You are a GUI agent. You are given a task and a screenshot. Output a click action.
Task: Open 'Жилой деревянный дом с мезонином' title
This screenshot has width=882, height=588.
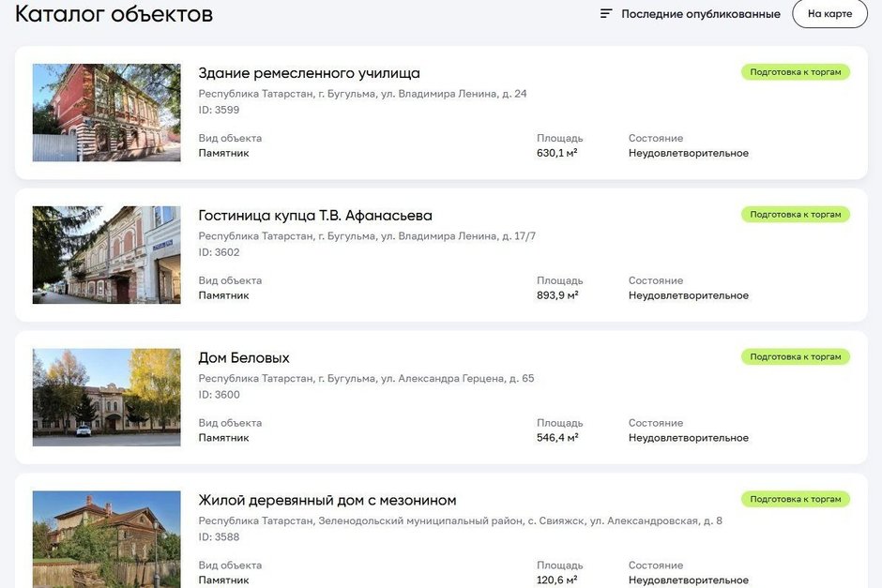pos(327,501)
